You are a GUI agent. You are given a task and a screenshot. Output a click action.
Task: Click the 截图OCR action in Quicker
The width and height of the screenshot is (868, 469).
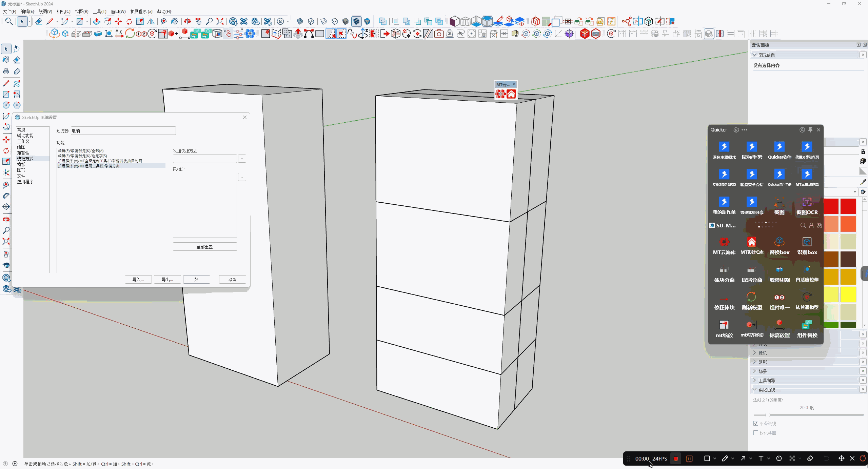tap(807, 206)
